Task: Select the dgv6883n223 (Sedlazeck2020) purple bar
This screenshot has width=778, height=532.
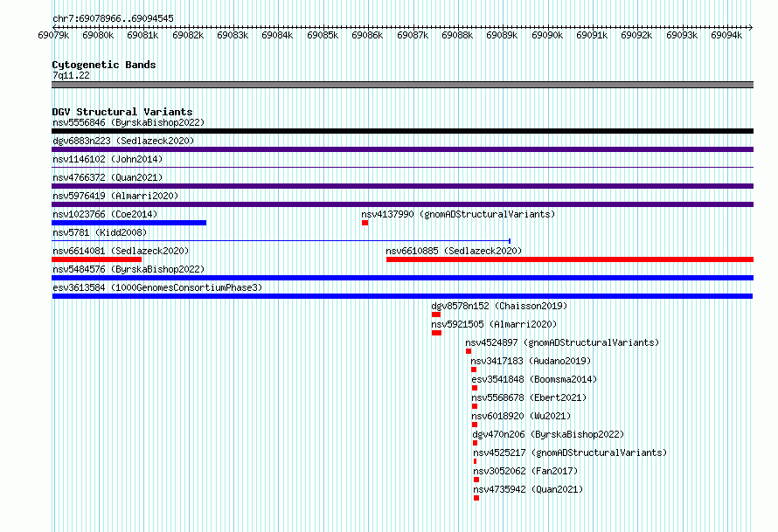Action: point(402,149)
